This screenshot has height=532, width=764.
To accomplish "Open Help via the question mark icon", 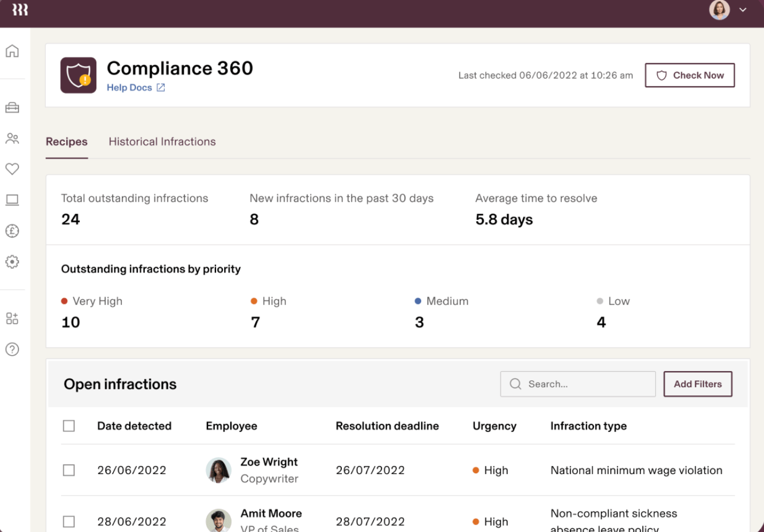I will 12,349.
